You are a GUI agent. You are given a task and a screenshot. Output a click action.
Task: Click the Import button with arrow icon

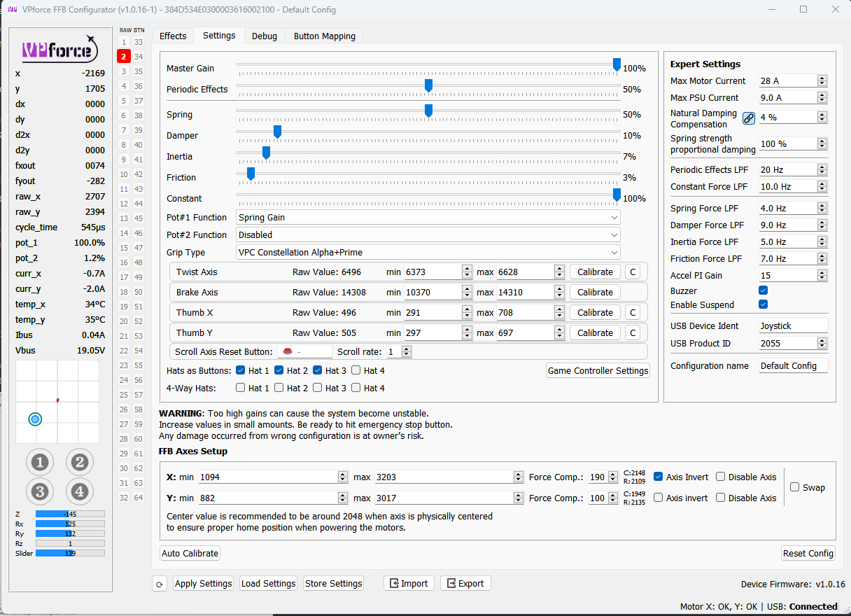tap(409, 583)
